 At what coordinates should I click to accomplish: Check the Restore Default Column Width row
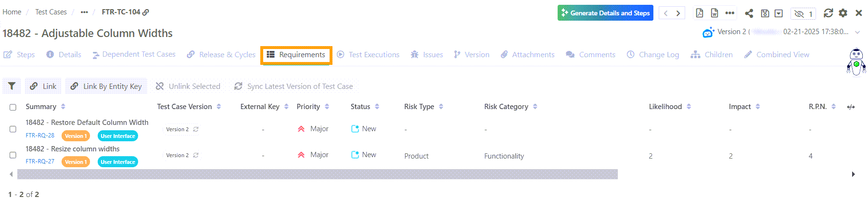click(x=13, y=129)
